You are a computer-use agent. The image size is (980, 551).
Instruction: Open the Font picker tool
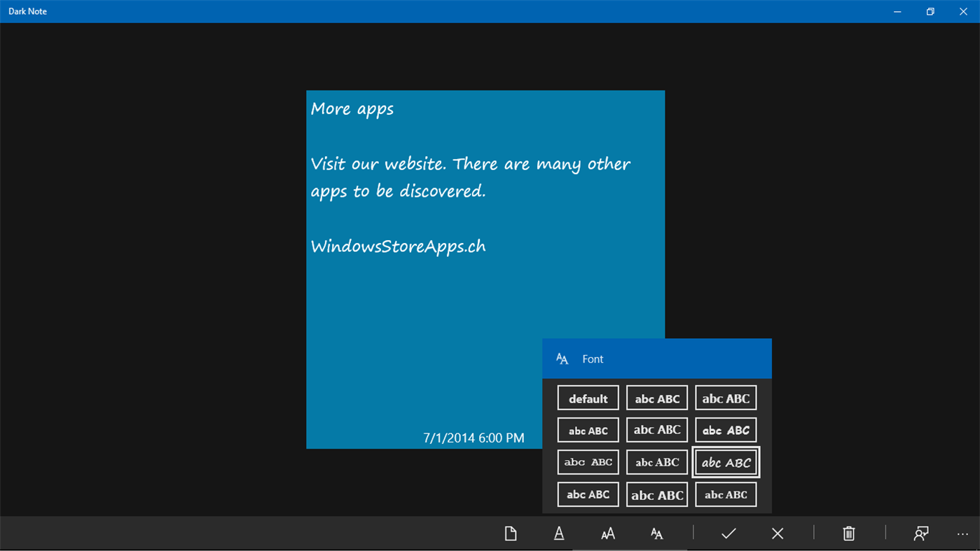click(656, 533)
